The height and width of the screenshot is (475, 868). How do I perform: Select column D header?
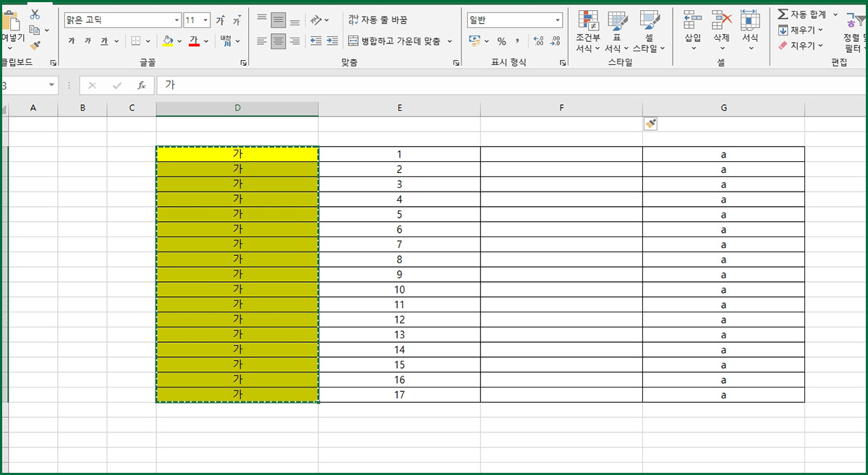pyautogui.click(x=237, y=108)
